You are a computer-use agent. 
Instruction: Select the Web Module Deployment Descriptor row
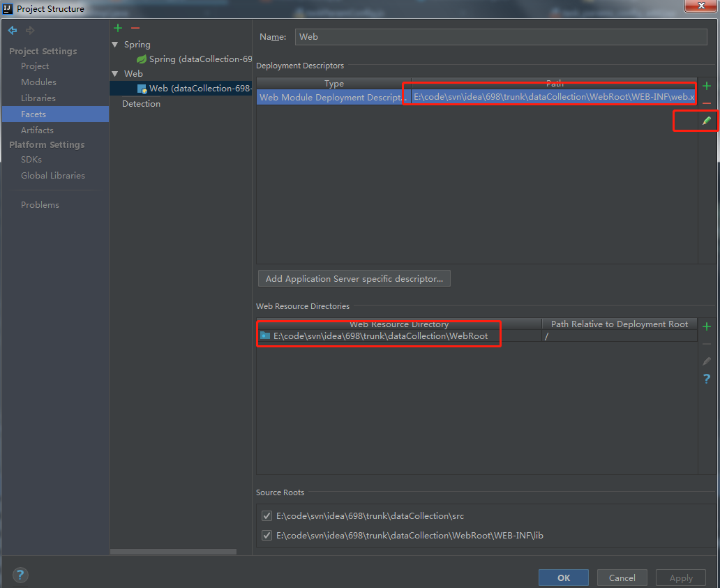pos(476,97)
